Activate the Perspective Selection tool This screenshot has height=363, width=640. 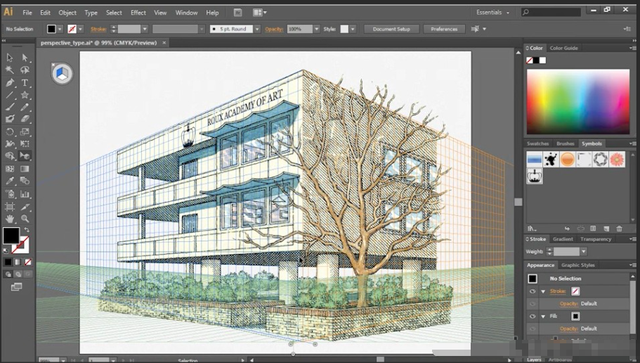tap(24, 156)
